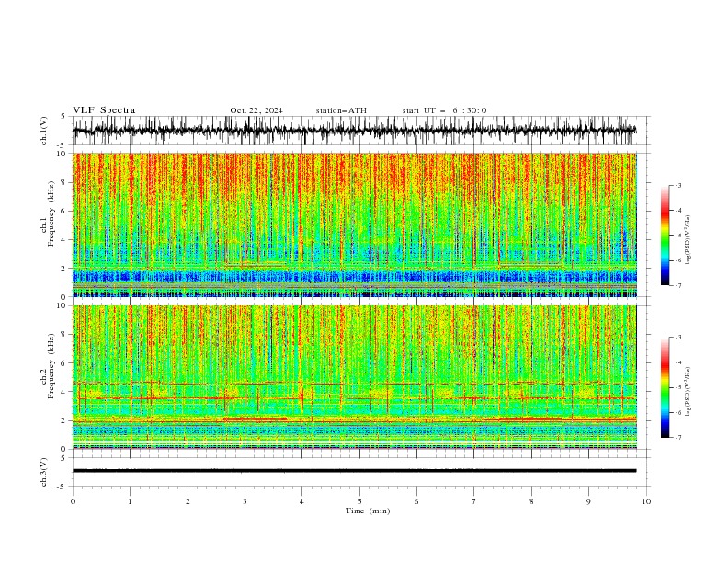This screenshot has height=563, width=728.
Task: Click time axis tick label "8"
Action: coord(531,501)
